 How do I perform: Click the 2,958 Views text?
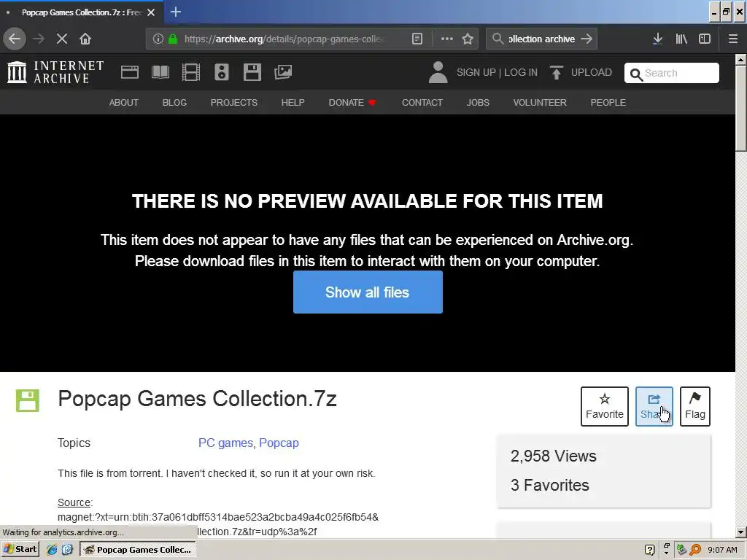(553, 456)
